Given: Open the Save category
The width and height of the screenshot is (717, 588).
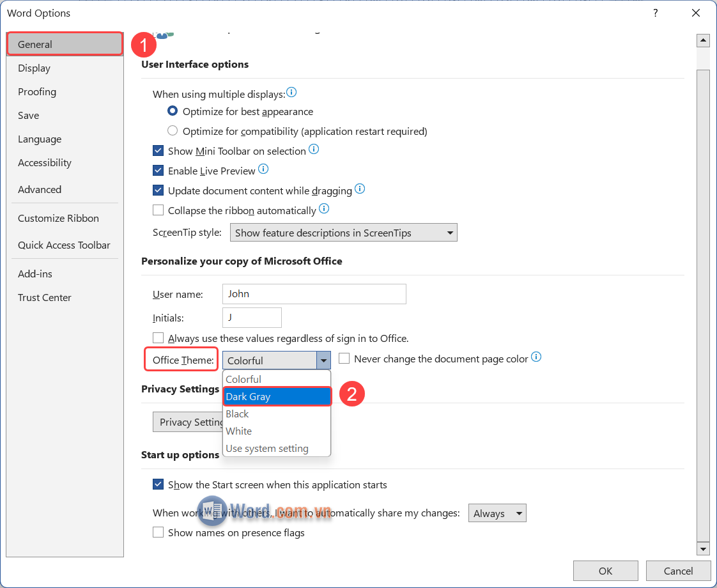Looking at the screenshot, I should click(65, 116).
